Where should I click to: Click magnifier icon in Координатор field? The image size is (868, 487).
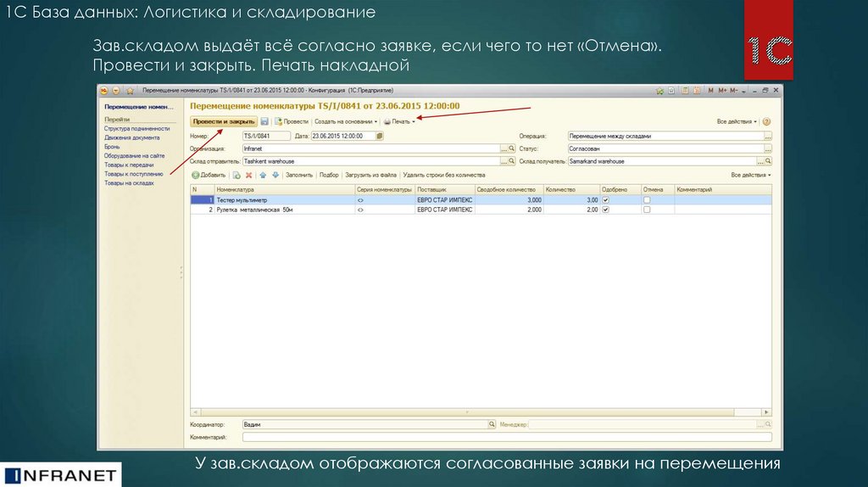[492, 424]
